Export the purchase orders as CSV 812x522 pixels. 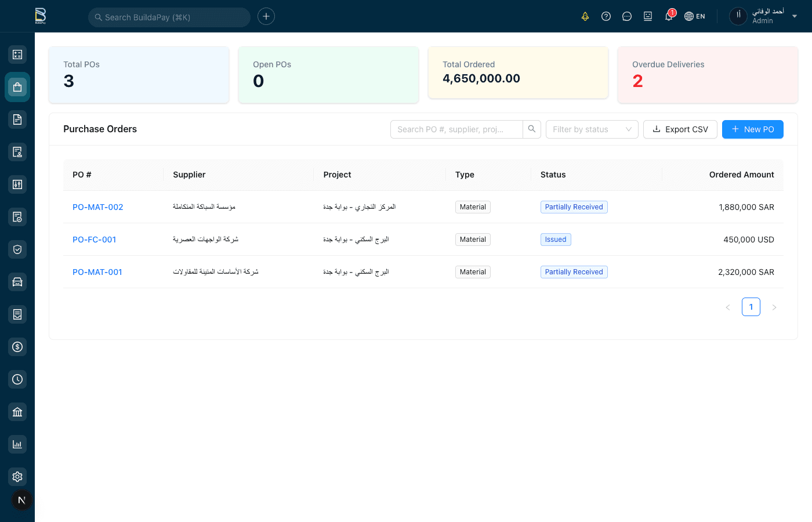click(x=680, y=129)
